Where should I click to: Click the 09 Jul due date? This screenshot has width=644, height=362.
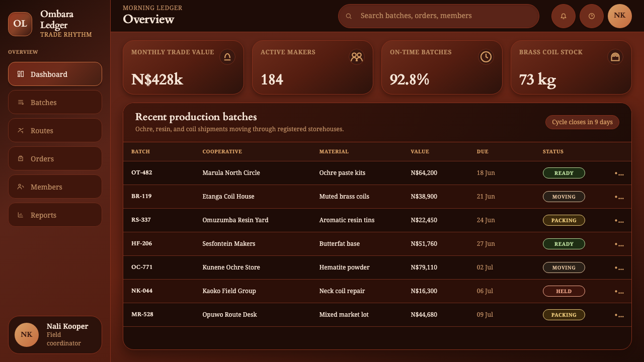[485, 315]
